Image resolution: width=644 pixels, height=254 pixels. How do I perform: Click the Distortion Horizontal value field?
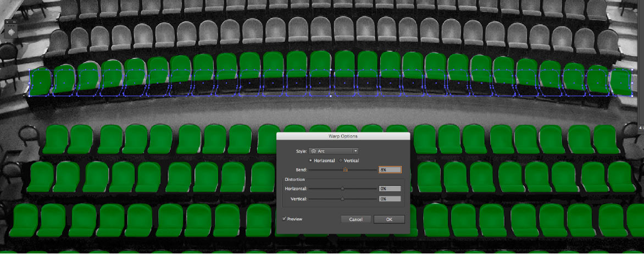point(390,189)
